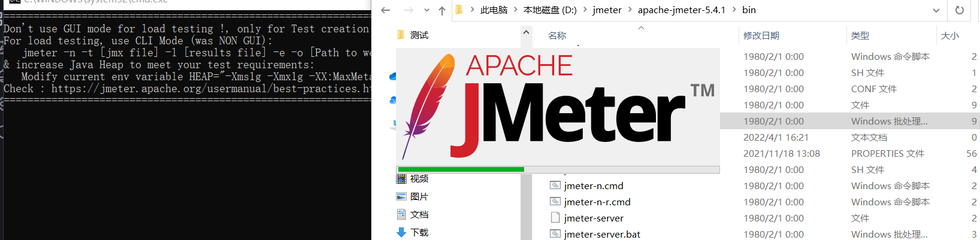Image resolution: width=980 pixels, height=240 pixels.
Task: Click the sort direction arrow above 名称
Action: 641,28
